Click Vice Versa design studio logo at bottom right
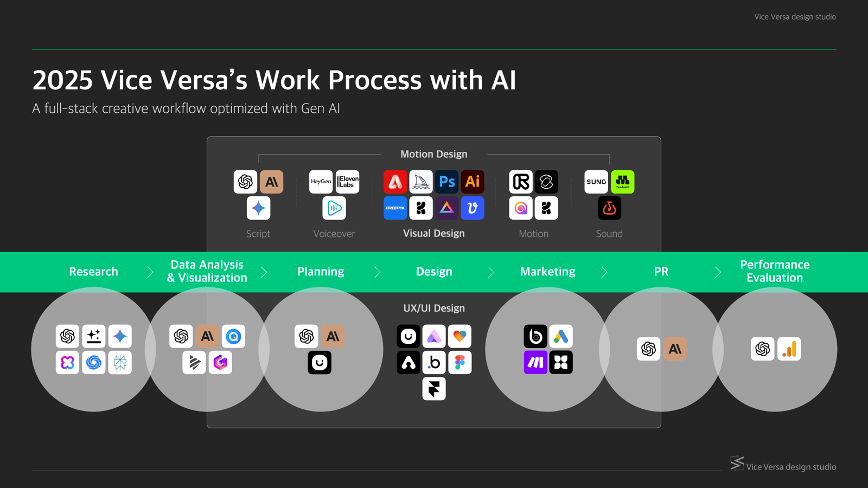The image size is (868, 488). click(x=783, y=465)
